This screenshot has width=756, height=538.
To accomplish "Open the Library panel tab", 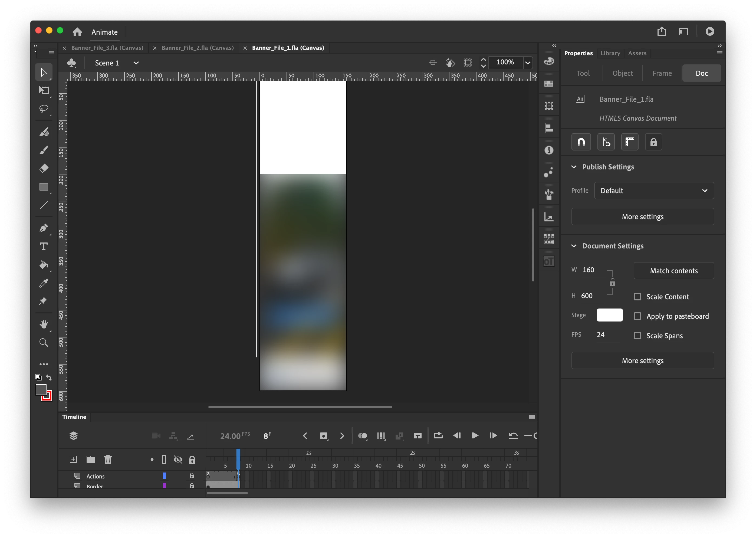I will click(x=610, y=53).
